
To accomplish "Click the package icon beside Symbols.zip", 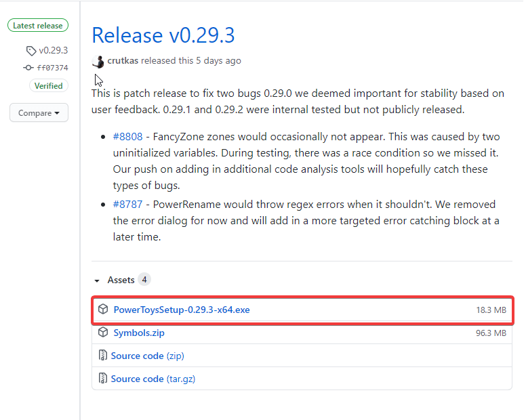I will click(103, 333).
